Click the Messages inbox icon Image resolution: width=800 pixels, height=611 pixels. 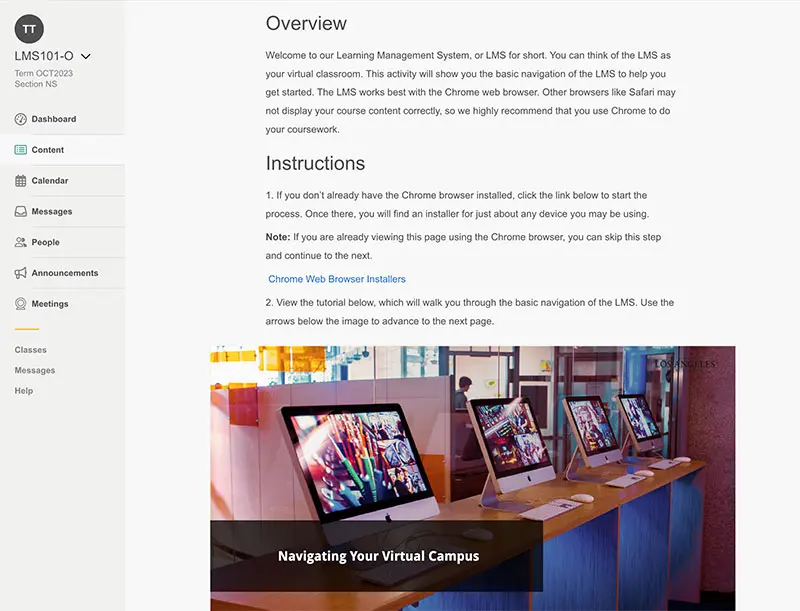[20, 211]
